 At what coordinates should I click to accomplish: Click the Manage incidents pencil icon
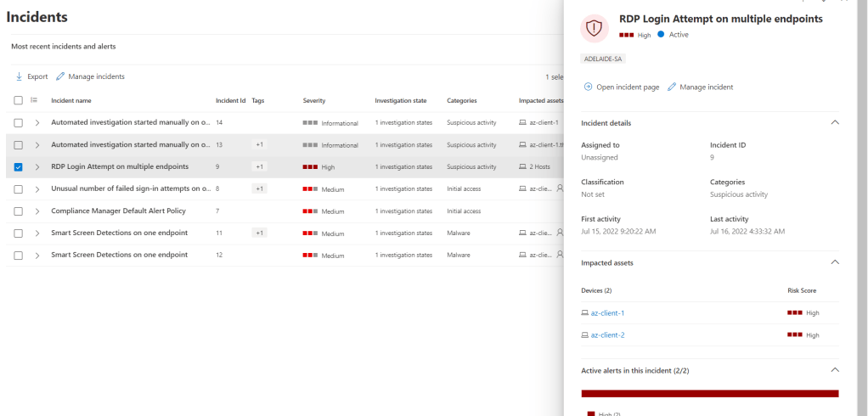[x=60, y=76]
